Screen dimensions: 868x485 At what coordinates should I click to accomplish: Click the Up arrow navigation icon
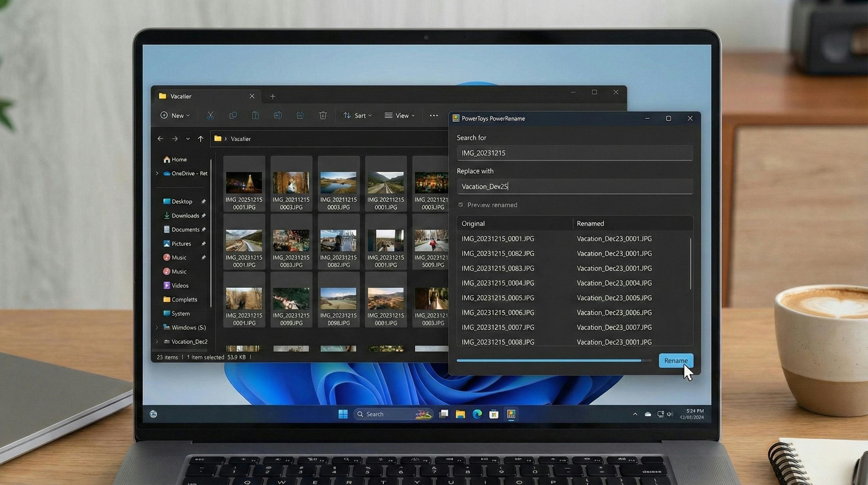201,139
